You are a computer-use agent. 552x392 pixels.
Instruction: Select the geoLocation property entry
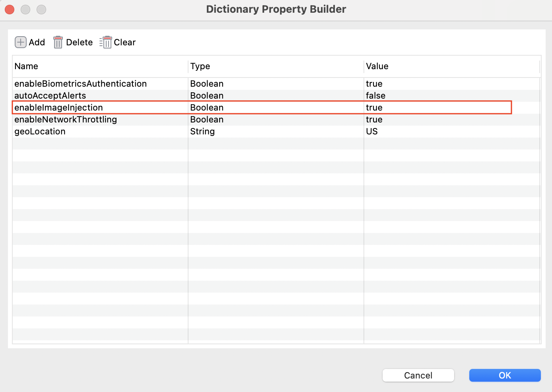[x=40, y=131]
